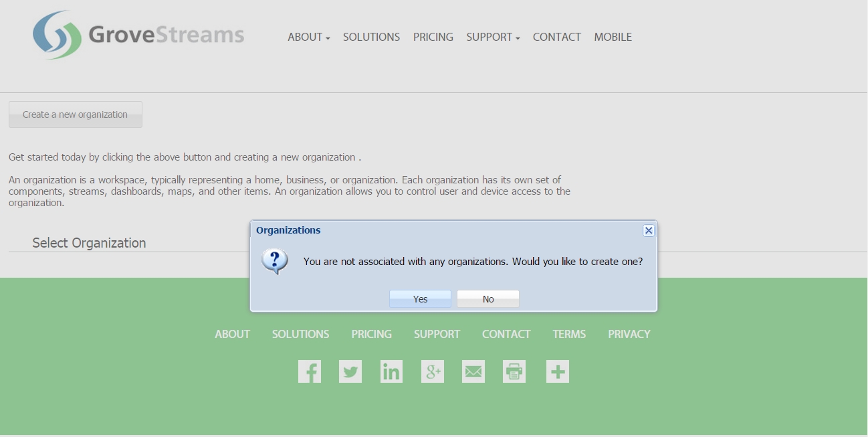Open the Facebook share icon
This screenshot has height=437, width=868.
310,371
